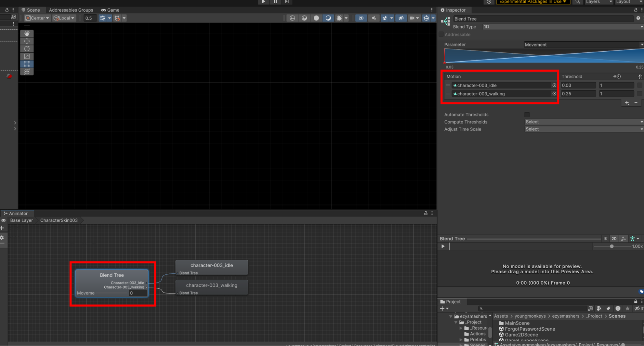Click the editor Play button
The width and height of the screenshot is (644, 346).
tap(264, 2)
